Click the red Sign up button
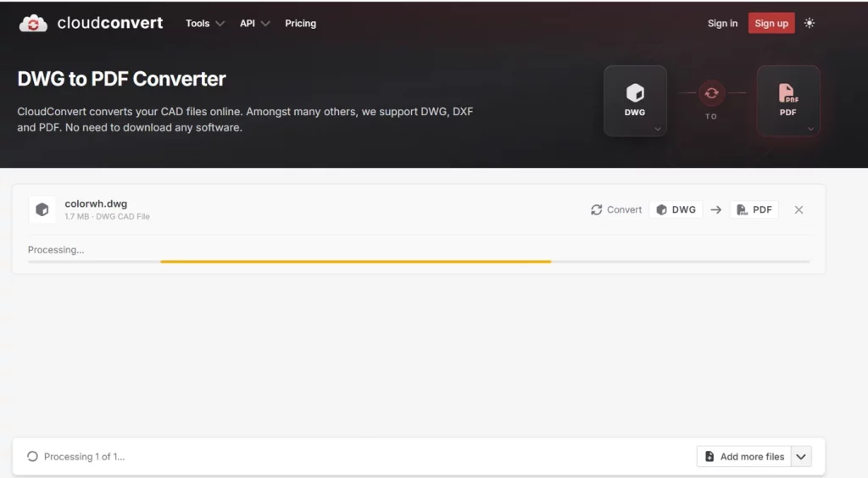 [771, 23]
